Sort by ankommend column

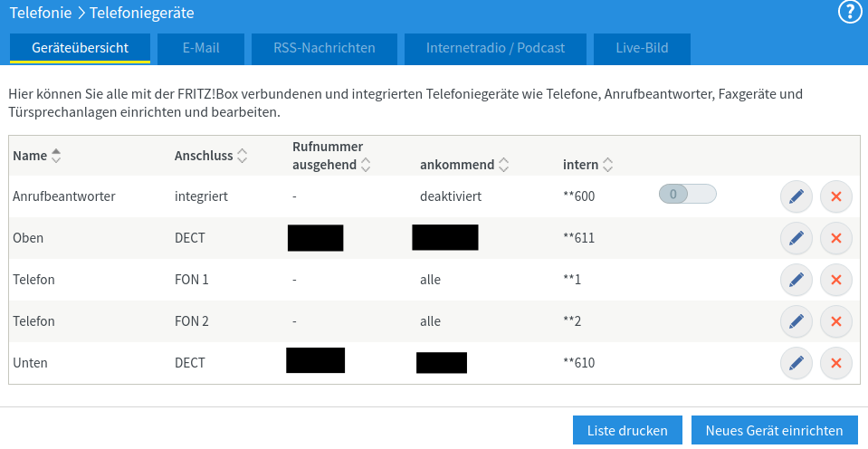pyautogui.click(x=463, y=165)
